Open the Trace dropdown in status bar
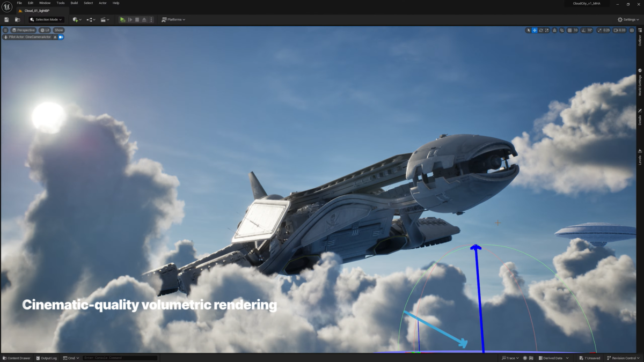The height and width of the screenshot is (362, 644). click(x=510, y=358)
